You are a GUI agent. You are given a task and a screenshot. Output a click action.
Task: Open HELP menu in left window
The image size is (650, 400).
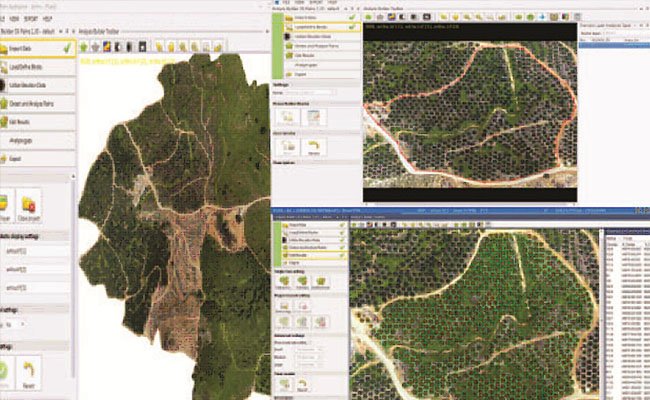[x=47, y=19]
